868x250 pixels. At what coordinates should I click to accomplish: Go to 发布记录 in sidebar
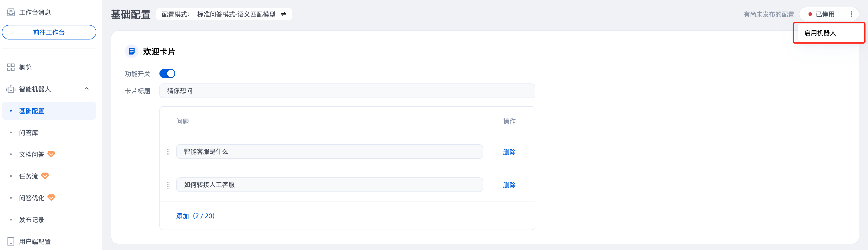point(32,220)
